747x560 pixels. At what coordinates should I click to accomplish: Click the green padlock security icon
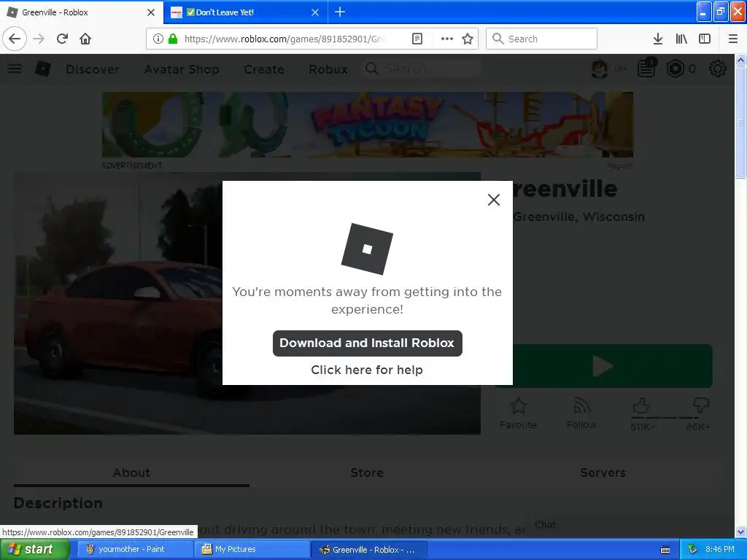coord(173,39)
